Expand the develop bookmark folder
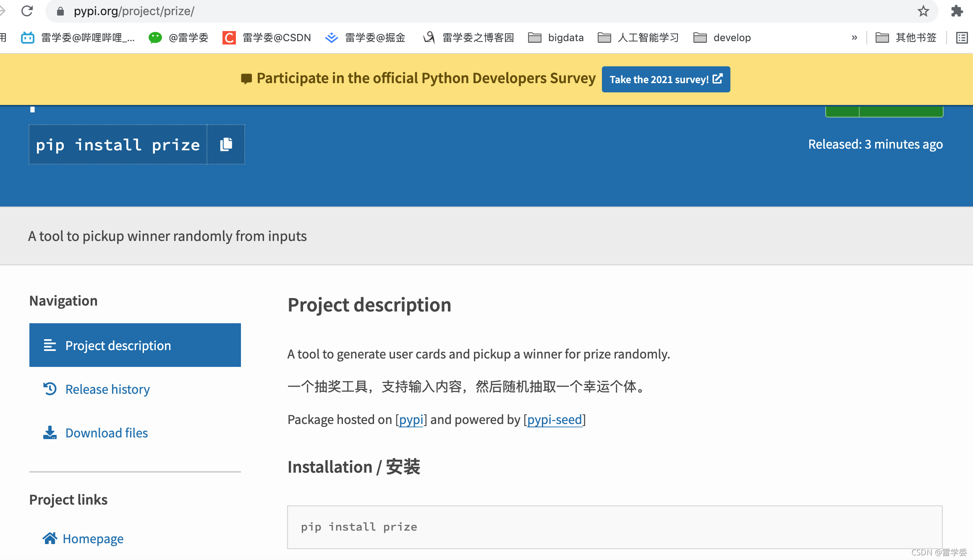 pos(722,38)
